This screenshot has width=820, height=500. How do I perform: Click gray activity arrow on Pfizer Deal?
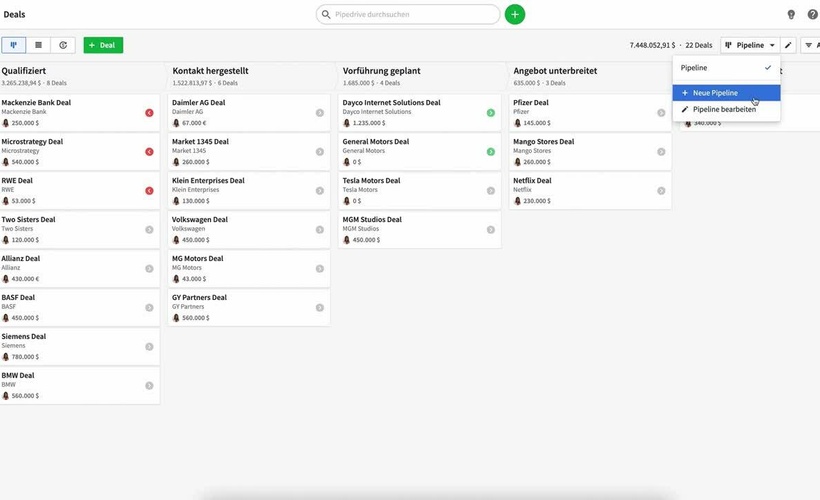(661, 113)
